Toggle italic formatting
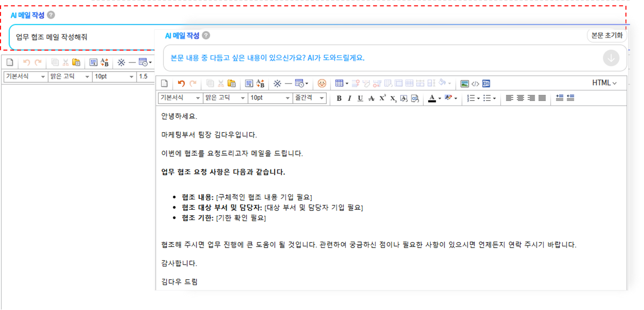The width and height of the screenshot is (644, 310). click(349, 98)
